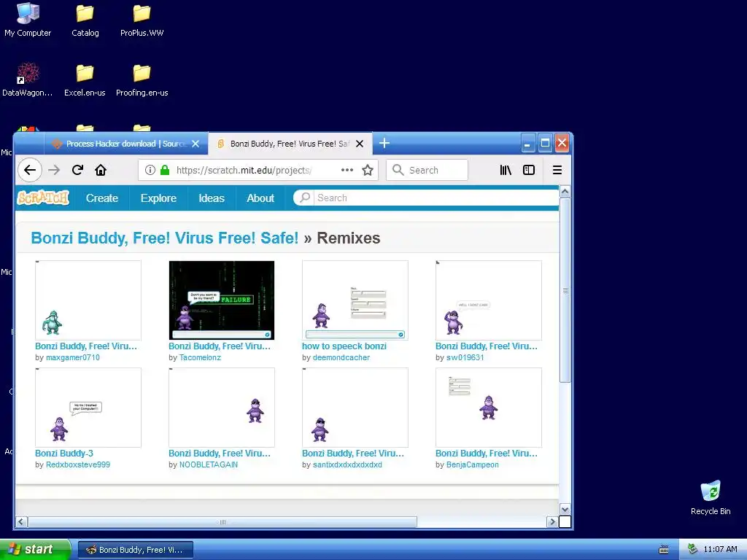Image resolution: width=747 pixels, height=560 pixels.
Task: Open the Windows start menu
Action: point(34,550)
